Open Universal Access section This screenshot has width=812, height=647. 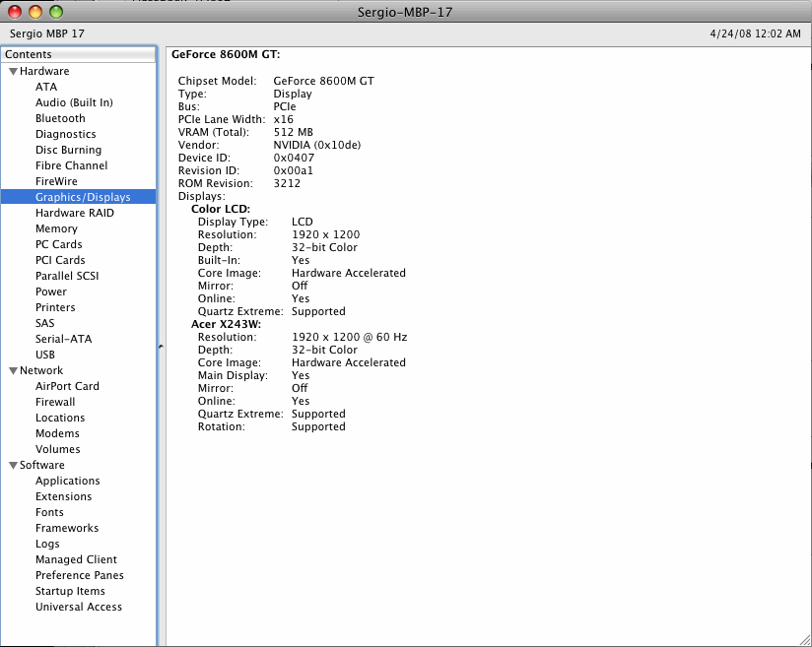point(79,607)
